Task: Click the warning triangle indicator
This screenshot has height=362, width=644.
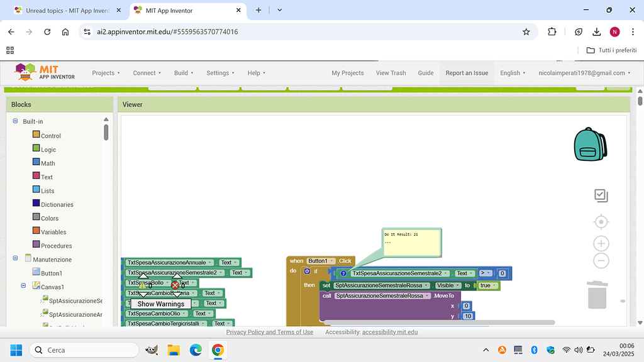Action: [142, 285]
